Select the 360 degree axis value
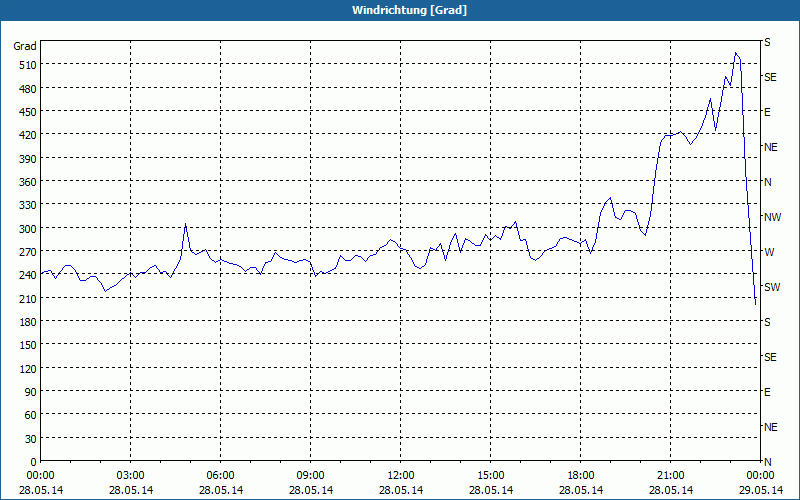 (x=28, y=182)
